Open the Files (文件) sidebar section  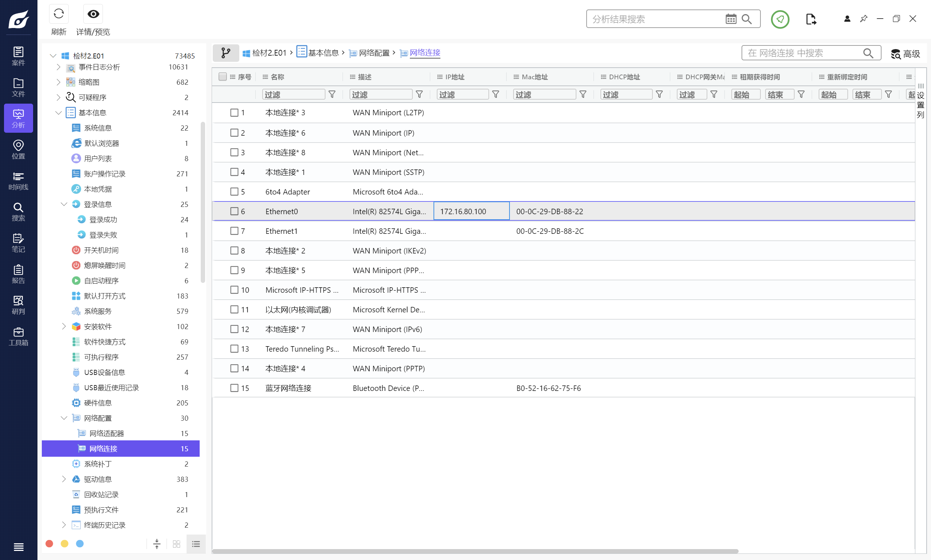pos(19,87)
